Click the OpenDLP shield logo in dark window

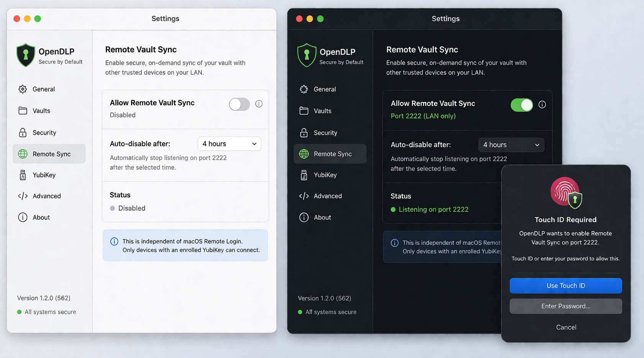307,55
